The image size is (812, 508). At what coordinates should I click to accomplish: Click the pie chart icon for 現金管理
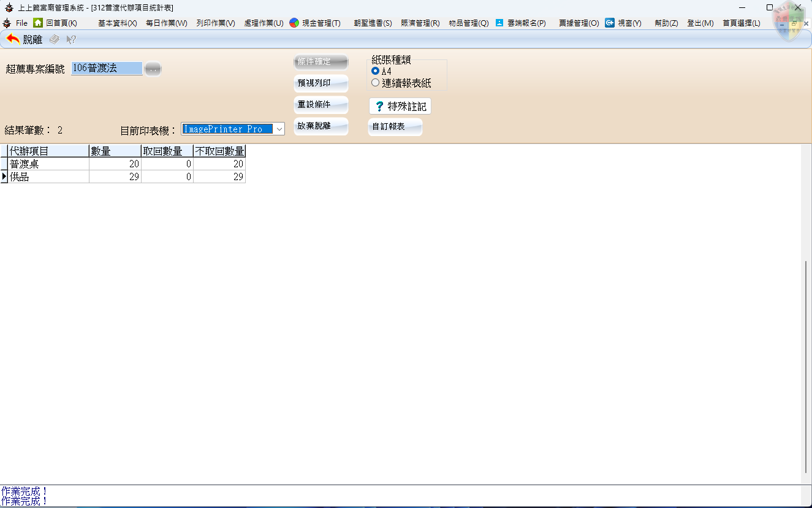pos(294,23)
